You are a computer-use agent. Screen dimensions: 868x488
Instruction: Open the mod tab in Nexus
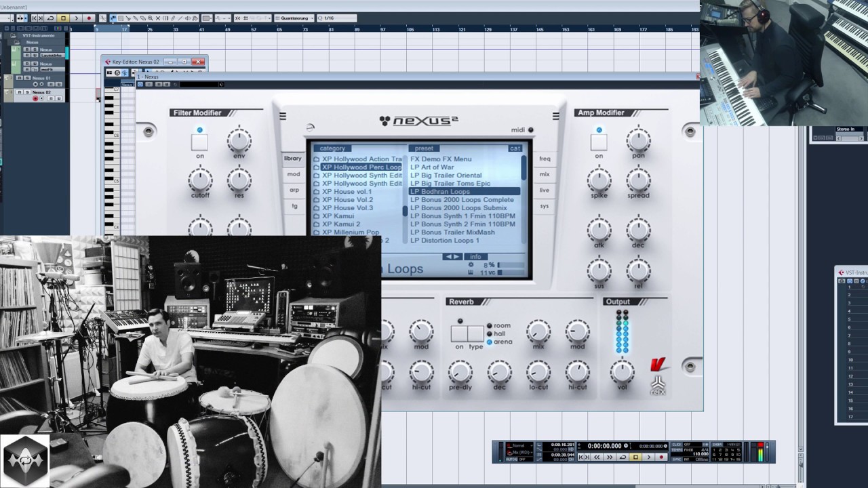(x=293, y=174)
